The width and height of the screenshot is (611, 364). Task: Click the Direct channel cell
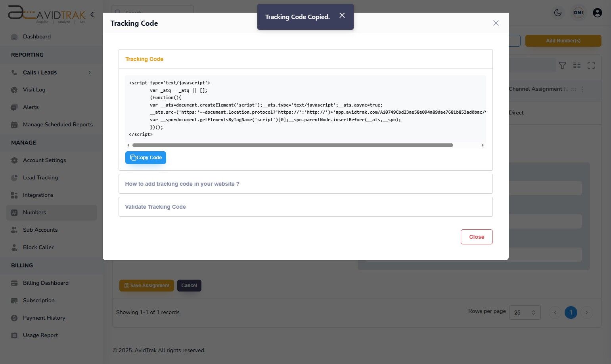click(x=516, y=113)
